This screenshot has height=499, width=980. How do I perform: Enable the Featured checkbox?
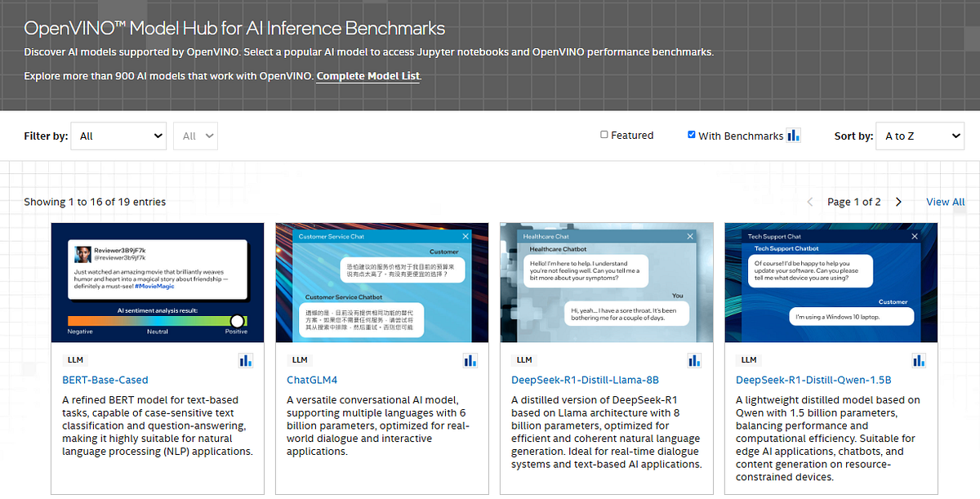(x=604, y=134)
